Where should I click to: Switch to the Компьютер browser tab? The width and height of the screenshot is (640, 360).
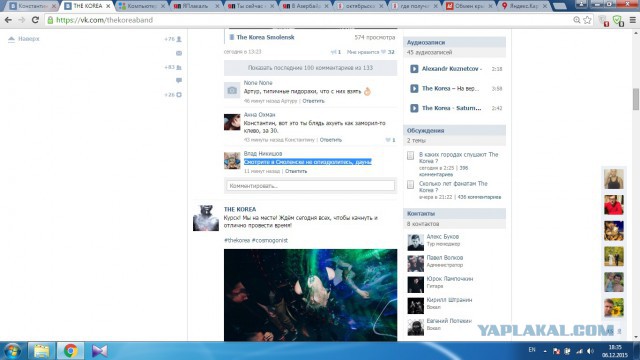point(140,6)
